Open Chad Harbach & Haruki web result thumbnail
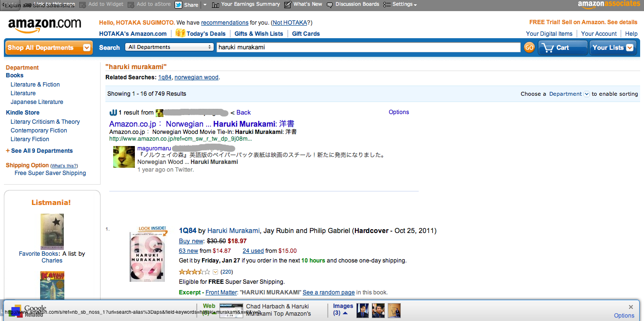The width and height of the screenshot is (644, 321). [x=231, y=310]
